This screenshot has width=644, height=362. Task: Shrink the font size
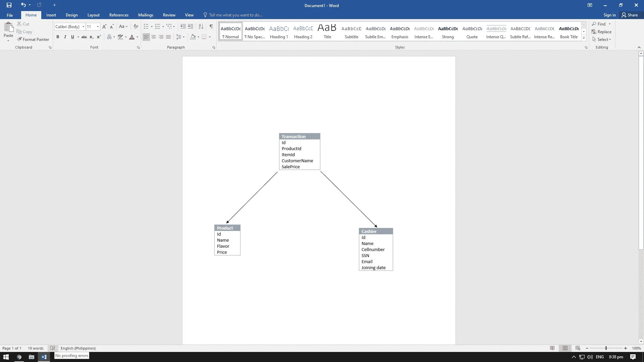[x=112, y=26]
